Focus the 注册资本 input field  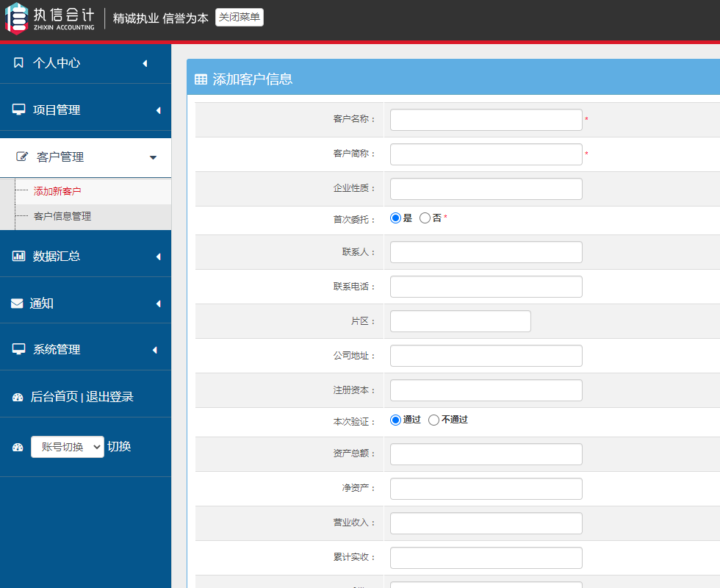point(486,390)
